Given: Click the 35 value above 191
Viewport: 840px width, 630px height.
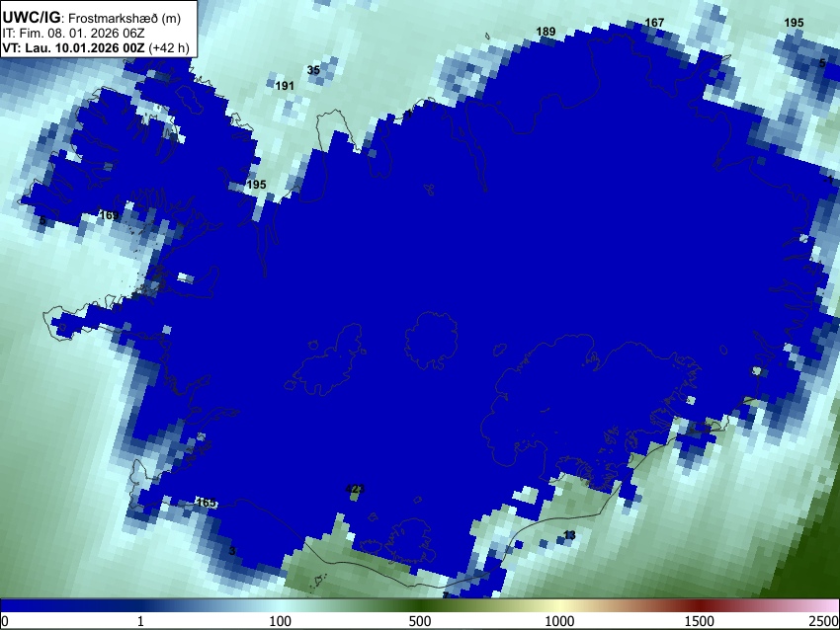Looking at the screenshot, I should [313, 70].
